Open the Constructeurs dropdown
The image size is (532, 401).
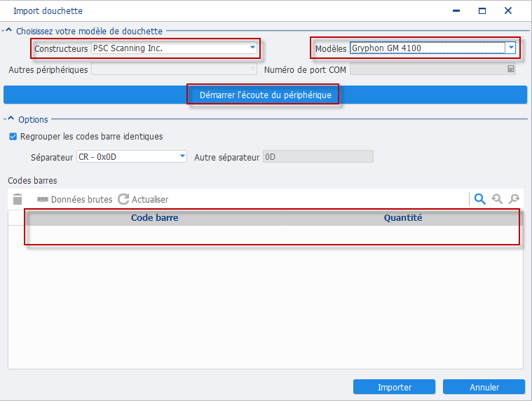click(252, 48)
